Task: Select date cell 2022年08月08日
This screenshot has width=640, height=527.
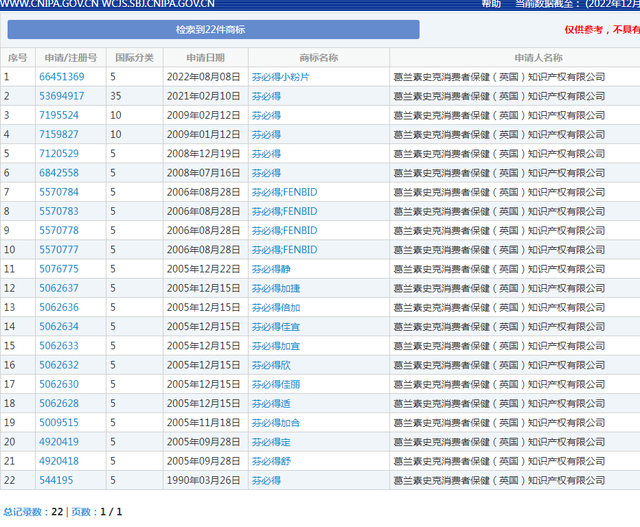Action: (x=203, y=77)
